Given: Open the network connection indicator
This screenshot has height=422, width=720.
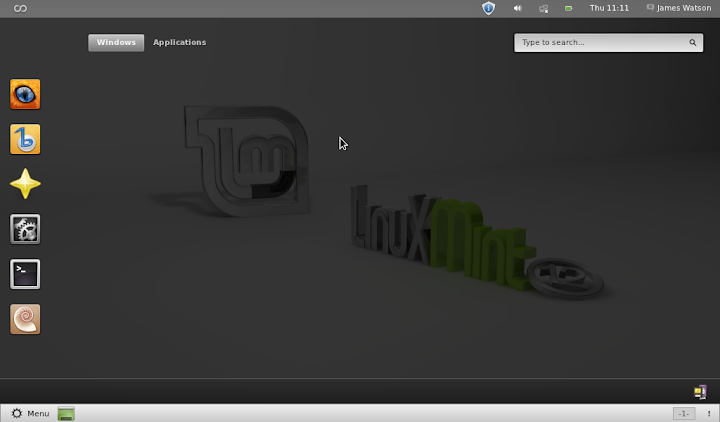Looking at the screenshot, I should [x=543, y=8].
